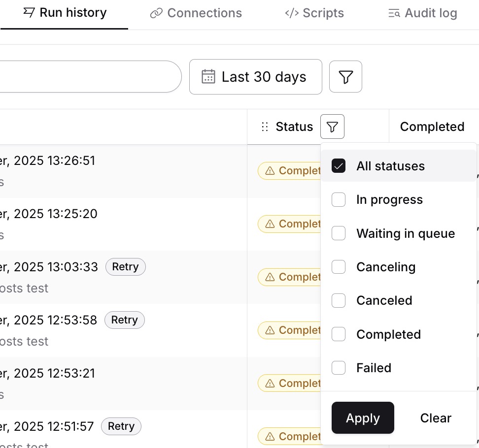The height and width of the screenshot is (448, 479).
Task: Click the calendar icon in the date range button
Action: (x=208, y=77)
